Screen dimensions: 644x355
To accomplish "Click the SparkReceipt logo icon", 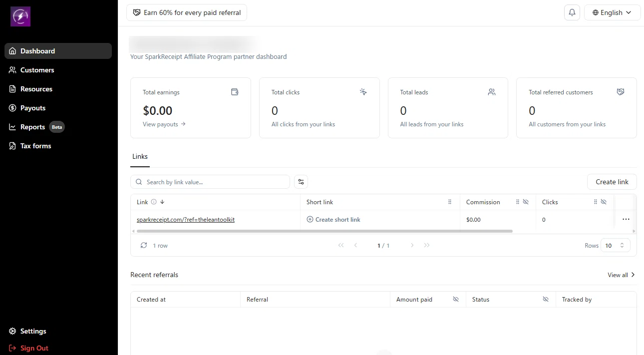I will (20, 16).
